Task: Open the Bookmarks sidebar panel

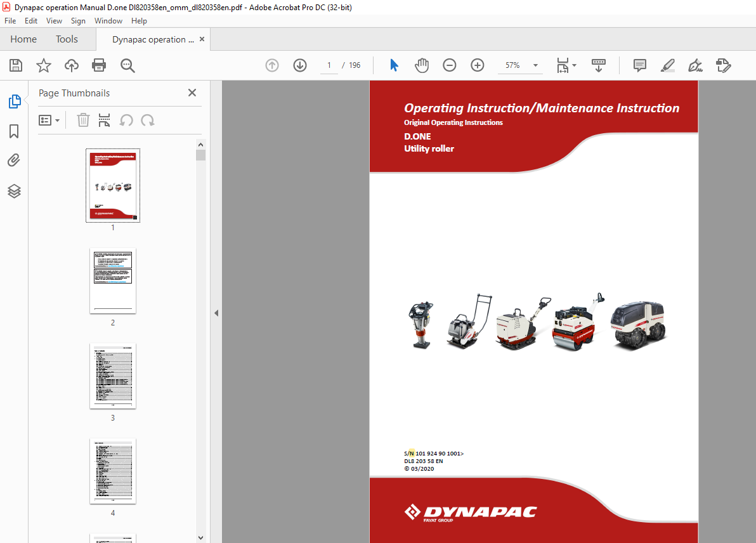Action: [14, 131]
